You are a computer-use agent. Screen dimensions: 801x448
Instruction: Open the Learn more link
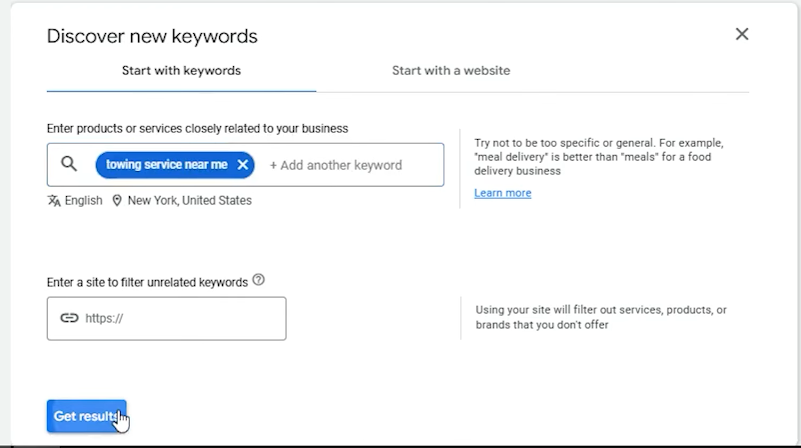[x=503, y=193]
